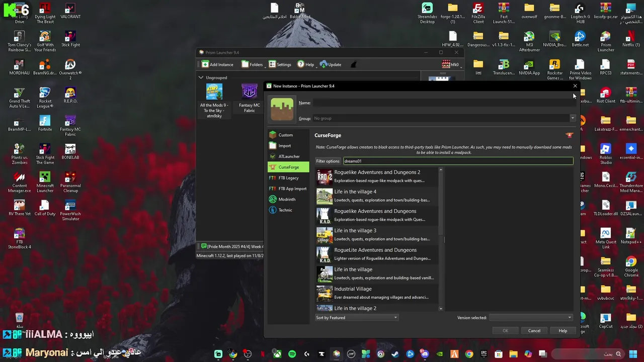Open Settings in Prism Launcher toolbar
The height and width of the screenshot is (362, 644).
pyautogui.click(x=280, y=64)
